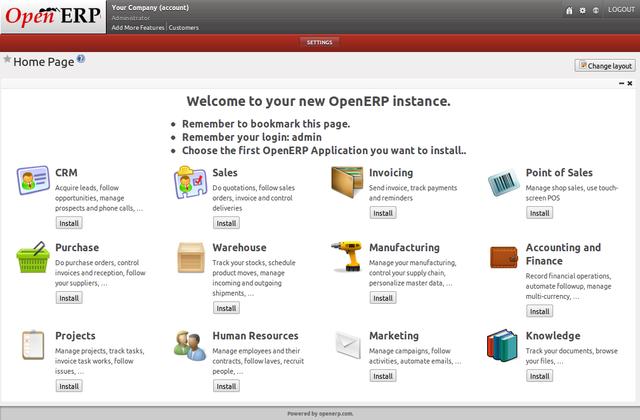Click the Point of Sales barcode icon
Screen dimensions: 640x420
(504, 182)
